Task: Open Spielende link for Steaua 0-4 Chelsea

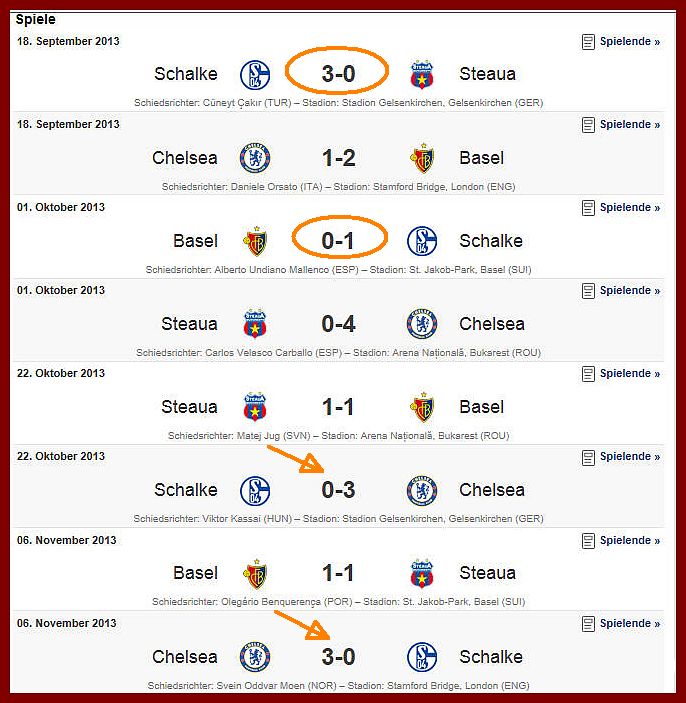Action: point(630,291)
